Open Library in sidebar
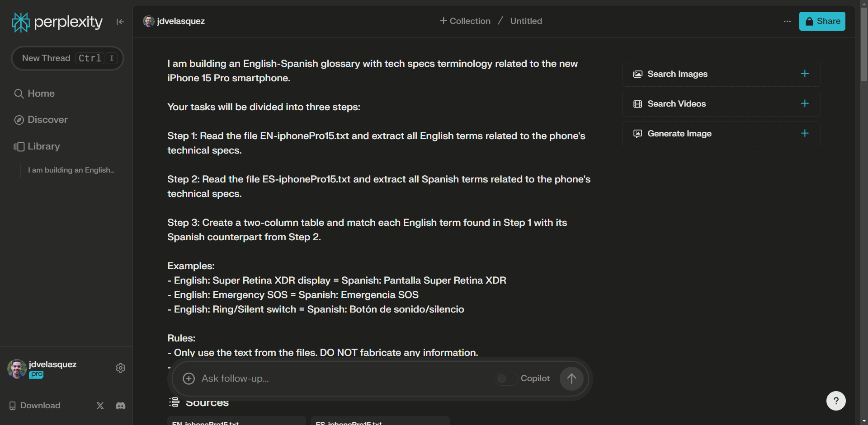This screenshot has height=425, width=868. [37, 146]
